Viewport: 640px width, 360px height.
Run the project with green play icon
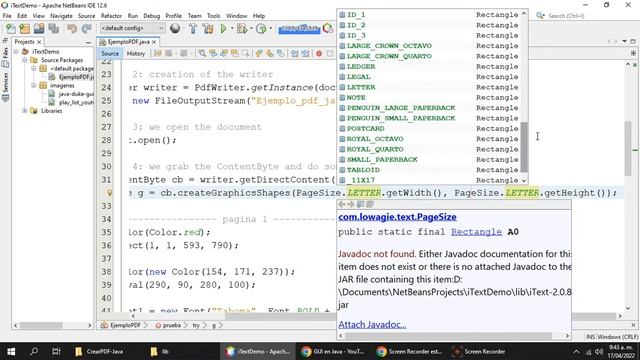coord(223,29)
